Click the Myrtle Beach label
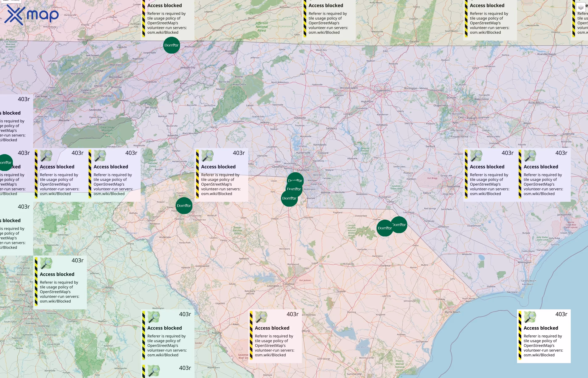 (x=453, y=312)
